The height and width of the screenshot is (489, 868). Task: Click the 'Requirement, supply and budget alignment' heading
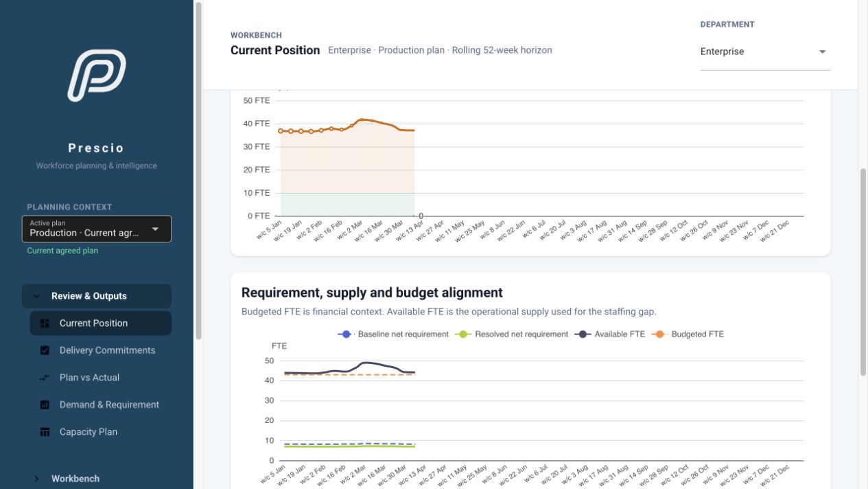pyautogui.click(x=372, y=293)
